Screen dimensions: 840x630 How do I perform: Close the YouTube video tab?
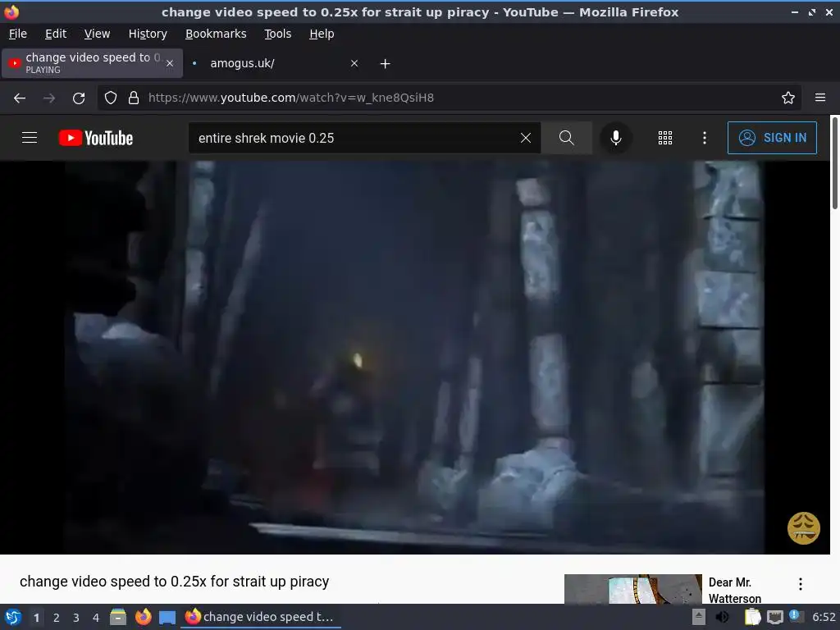170,63
